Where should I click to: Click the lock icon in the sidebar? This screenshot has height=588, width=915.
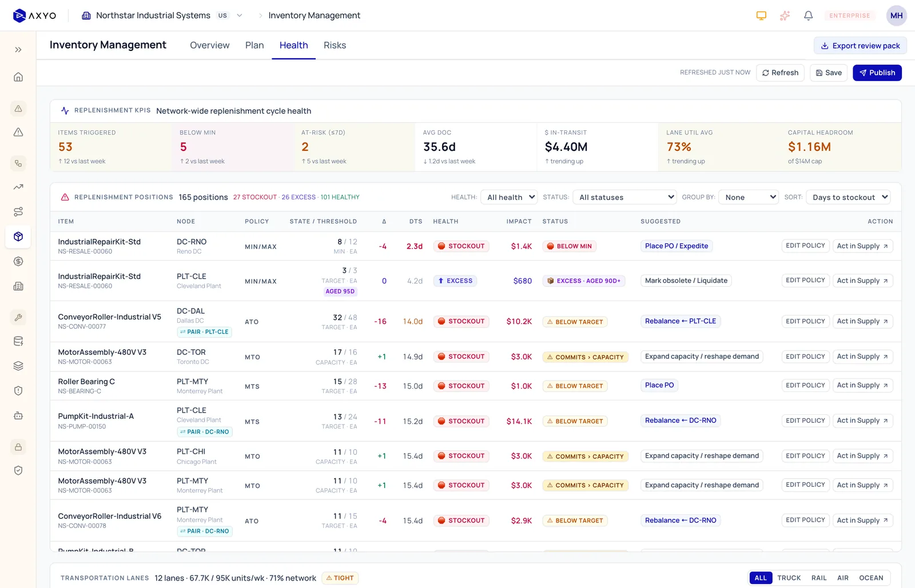click(x=18, y=447)
